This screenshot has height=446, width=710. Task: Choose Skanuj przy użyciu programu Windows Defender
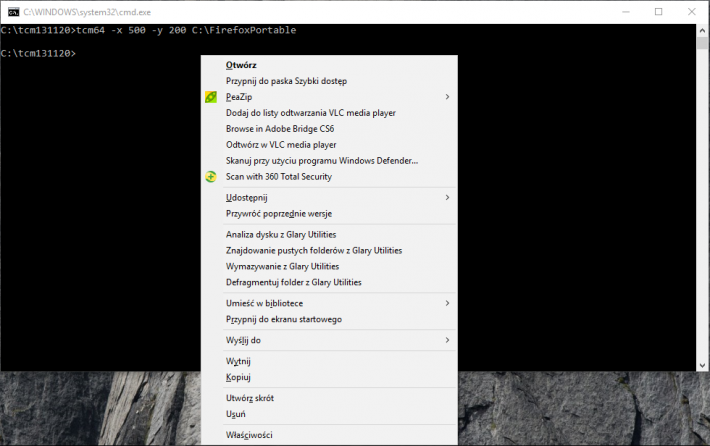click(x=329, y=161)
